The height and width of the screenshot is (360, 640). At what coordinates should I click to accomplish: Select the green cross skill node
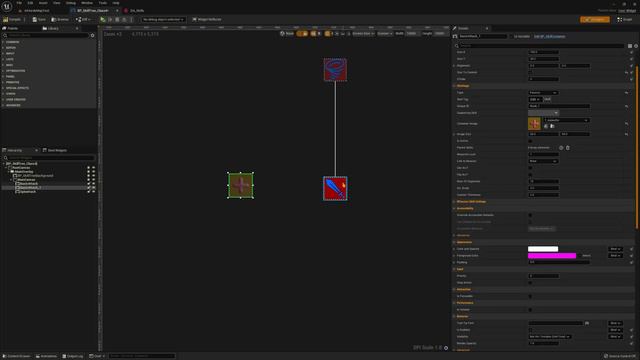pos(240,185)
